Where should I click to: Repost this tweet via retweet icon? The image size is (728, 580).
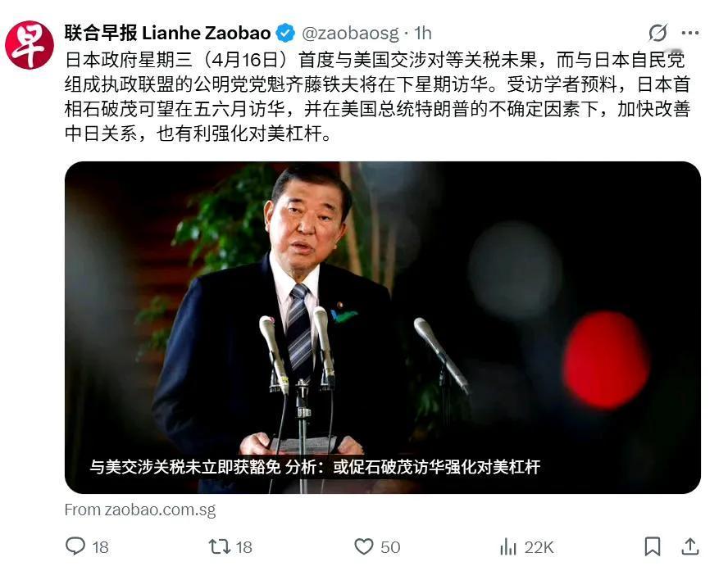point(219,546)
